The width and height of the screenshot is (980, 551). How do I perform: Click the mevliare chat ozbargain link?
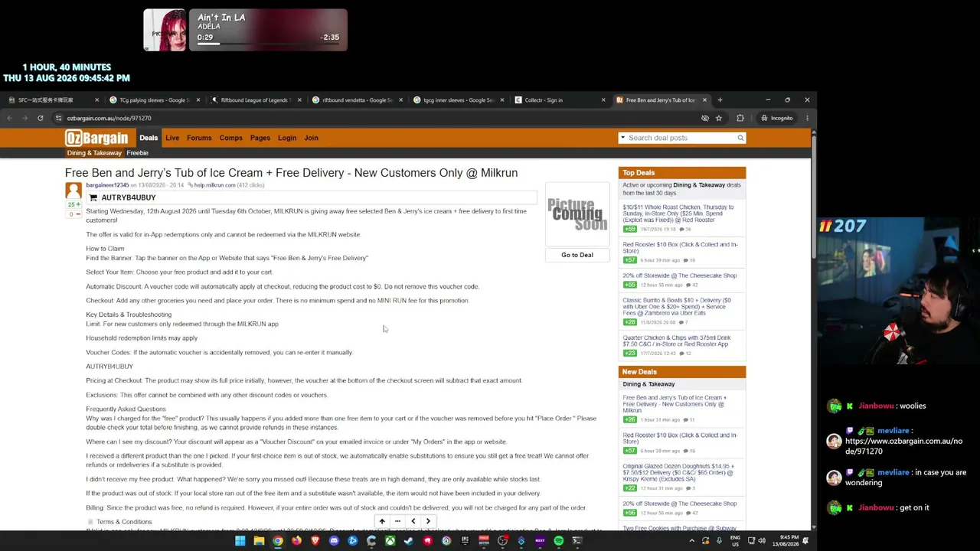(x=903, y=445)
